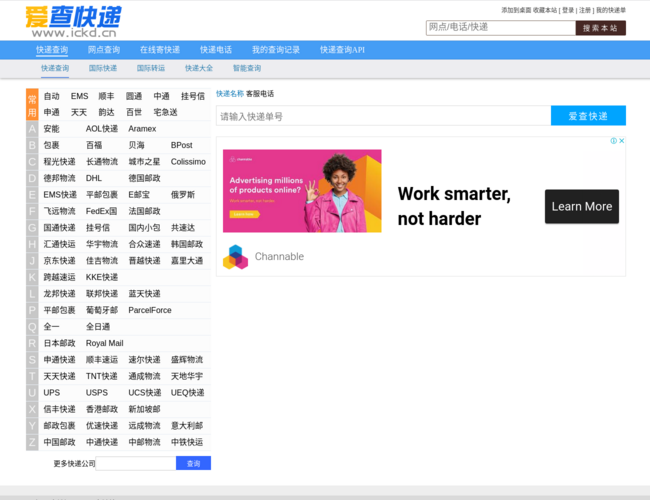Select 挂号信 in the common couriers
The height and width of the screenshot is (500, 650).
click(193, 96)
